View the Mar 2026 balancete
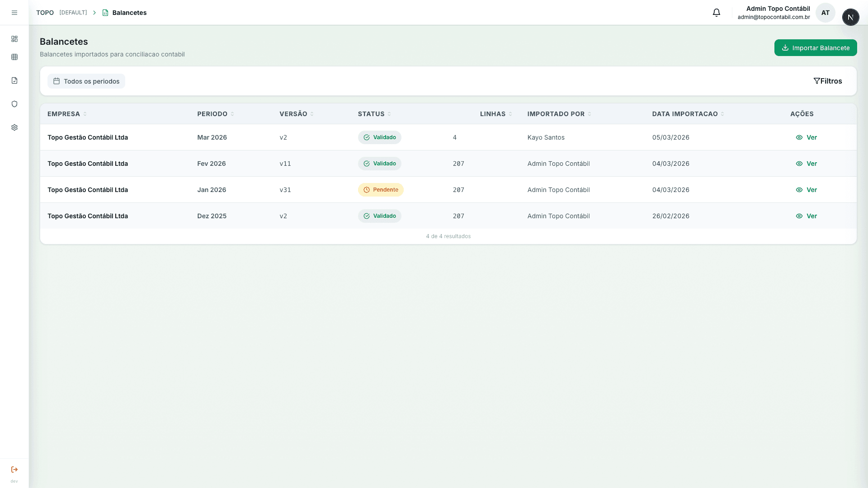Viewport: 868px width, 488px height. 807,137
